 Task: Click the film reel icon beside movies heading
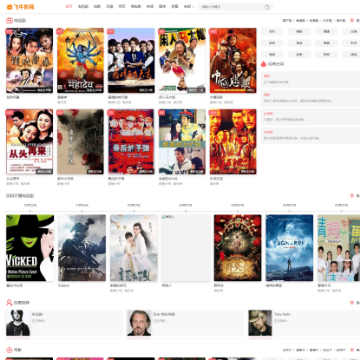[x=9, y=350]
